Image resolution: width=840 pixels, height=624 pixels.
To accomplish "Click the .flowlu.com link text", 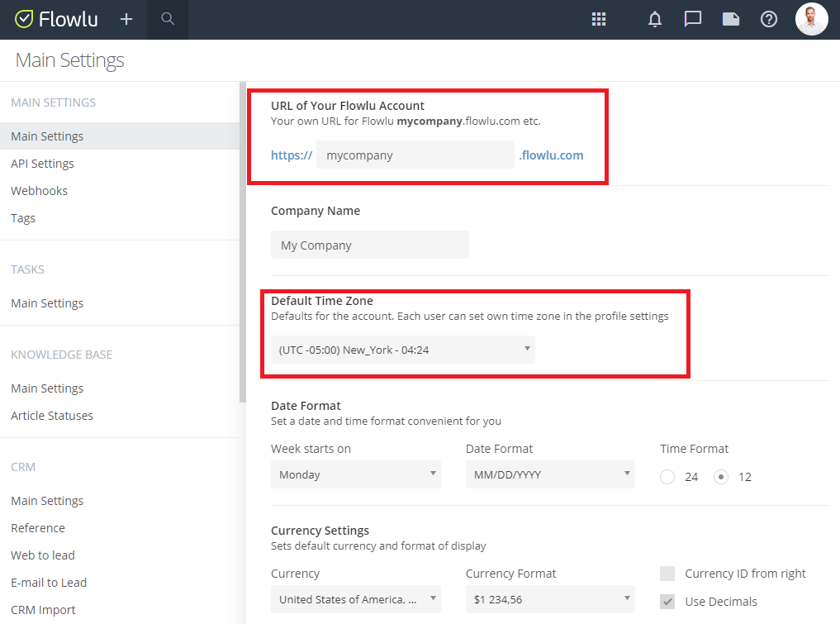I will (x=551, y=155).
